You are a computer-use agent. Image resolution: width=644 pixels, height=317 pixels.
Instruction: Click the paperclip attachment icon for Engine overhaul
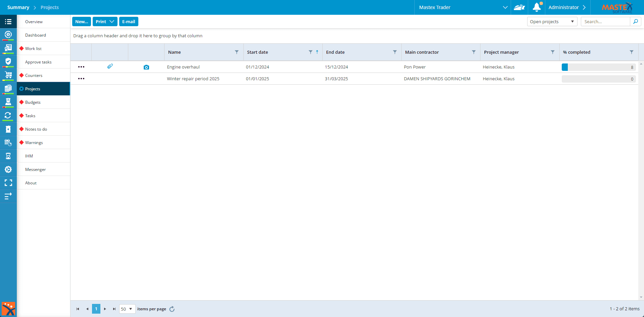click(x=110, y=66)
